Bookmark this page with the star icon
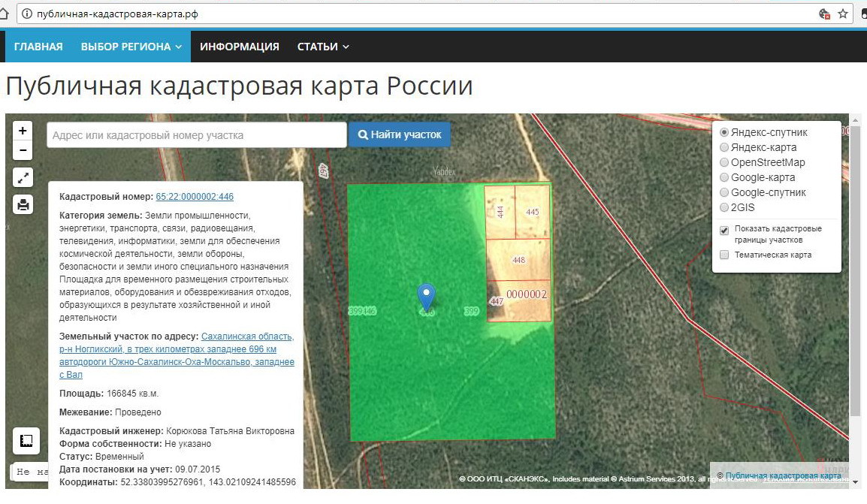The image size is (867, 504). [x=843, y=14]
